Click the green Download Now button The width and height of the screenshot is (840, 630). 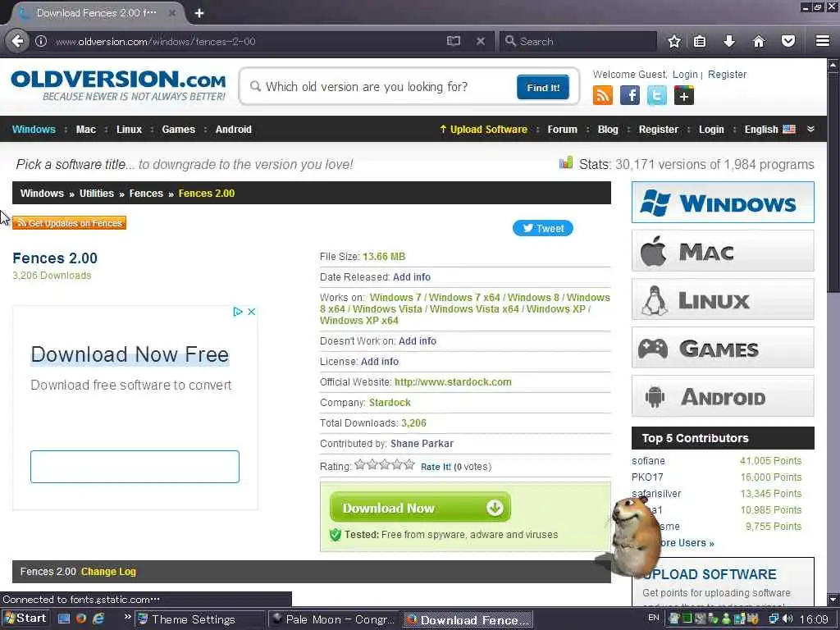click(x=421, y=507)
